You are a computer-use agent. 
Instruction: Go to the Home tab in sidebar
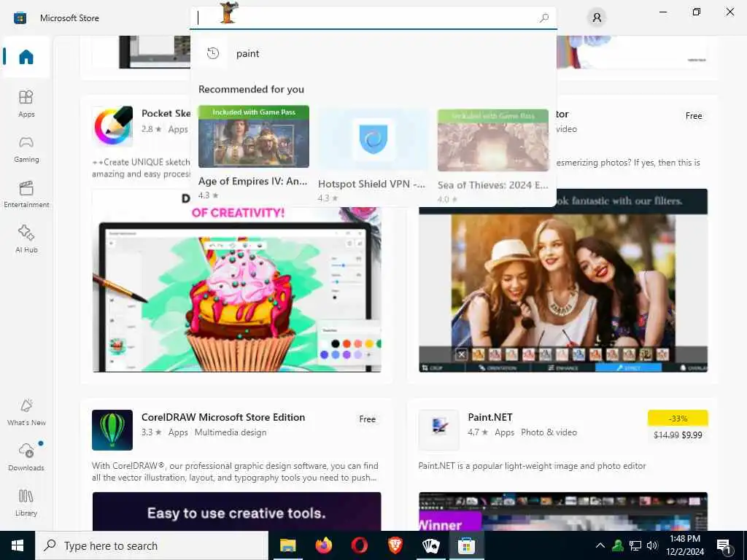tap(26, 57)
